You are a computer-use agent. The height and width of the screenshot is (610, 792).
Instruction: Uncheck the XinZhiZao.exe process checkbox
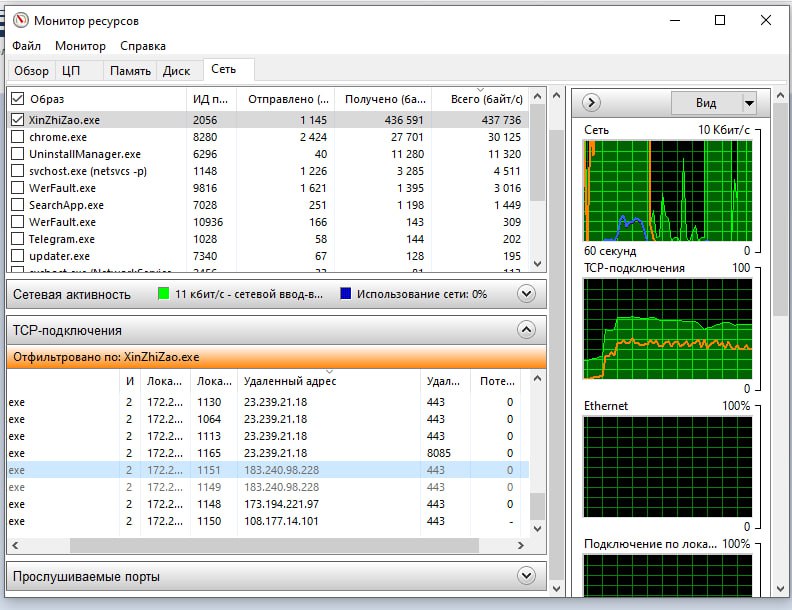click(18, 120)
